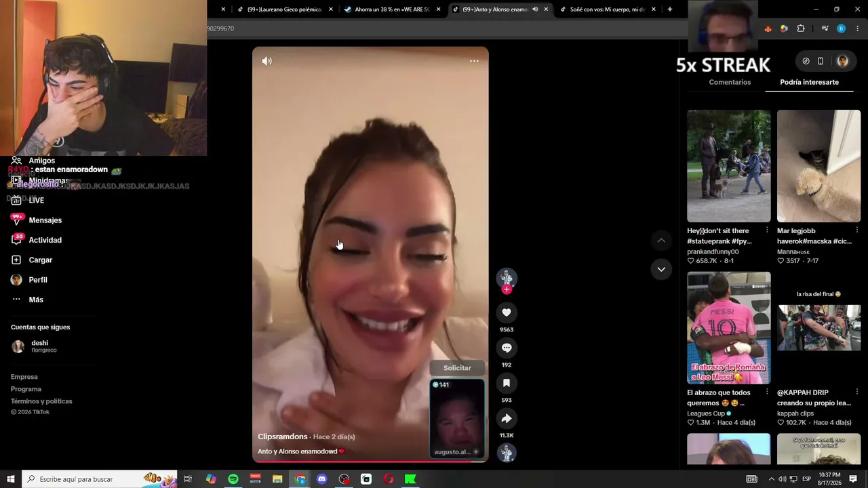Open the creator's avatar beside the video
The width and height of the screenshot is (868, 488).
tap(507, 277)
